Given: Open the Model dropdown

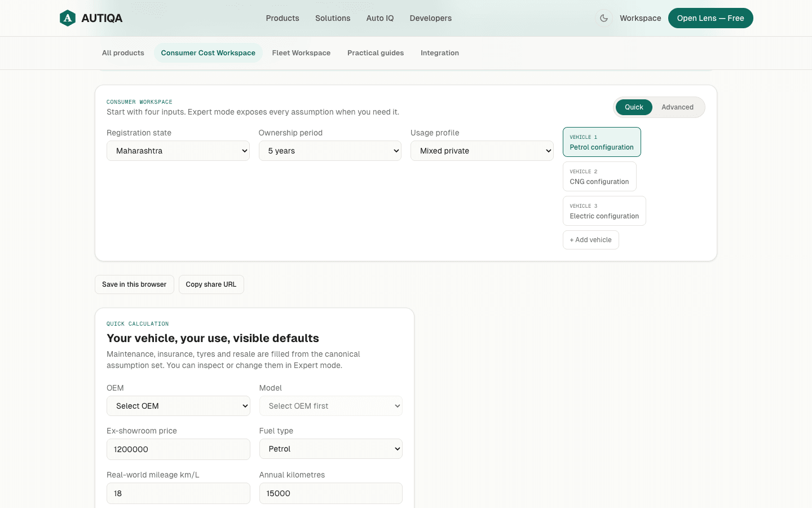Looking at the screenshot, I should pos(331,406).
